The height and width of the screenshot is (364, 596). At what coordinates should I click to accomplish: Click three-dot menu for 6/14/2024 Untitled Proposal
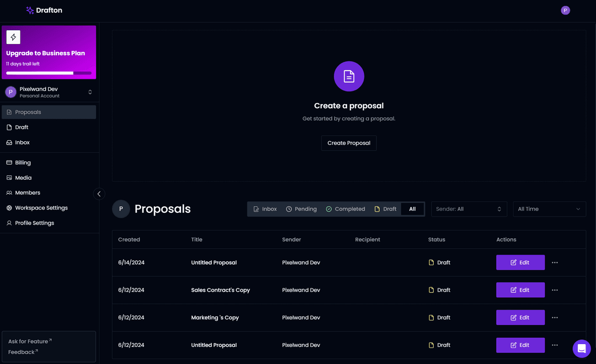point(555,263)
